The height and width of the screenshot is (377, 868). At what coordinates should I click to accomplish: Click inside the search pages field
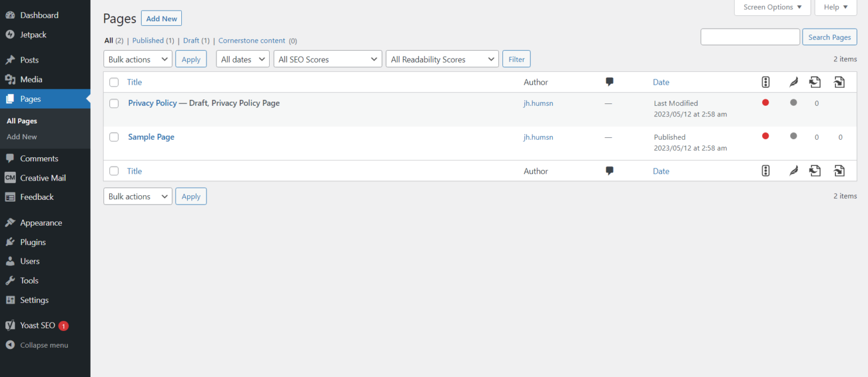[750, 36]
